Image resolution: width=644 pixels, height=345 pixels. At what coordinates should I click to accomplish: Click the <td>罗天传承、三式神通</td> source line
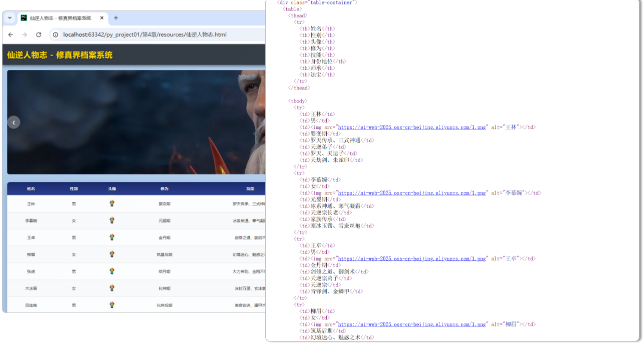click(336, 140)
